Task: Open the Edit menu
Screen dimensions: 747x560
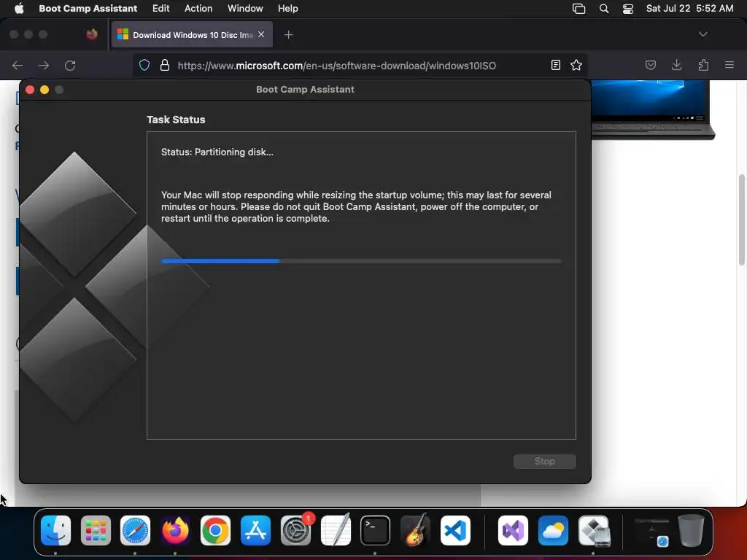Action: (x=160, y=8)
